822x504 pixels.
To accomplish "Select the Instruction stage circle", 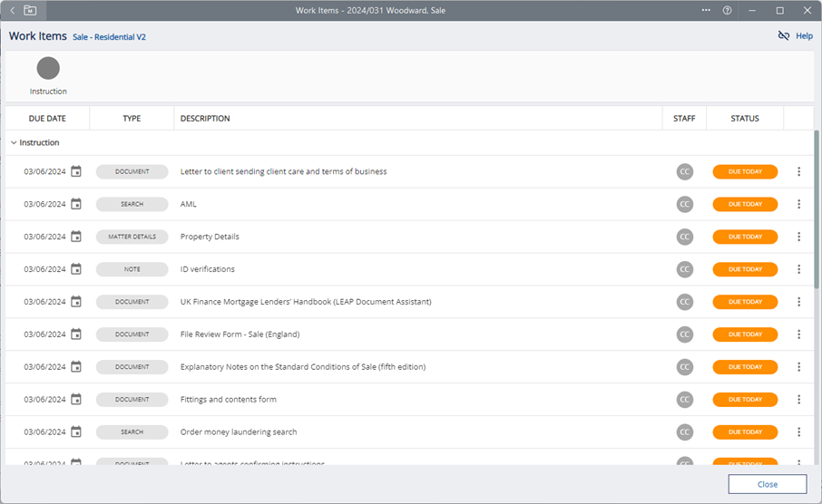I will click(48, 69).
